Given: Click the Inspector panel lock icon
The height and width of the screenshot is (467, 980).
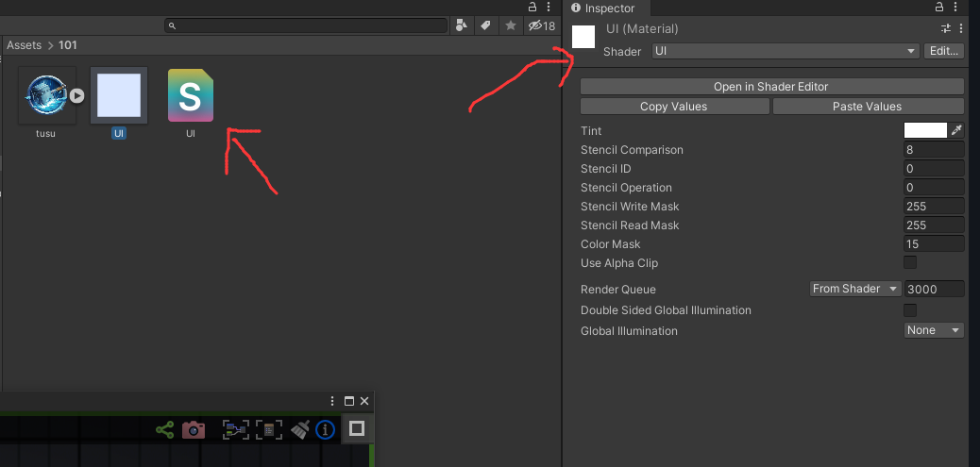Looking at the screenshot, I should point(939,7).
